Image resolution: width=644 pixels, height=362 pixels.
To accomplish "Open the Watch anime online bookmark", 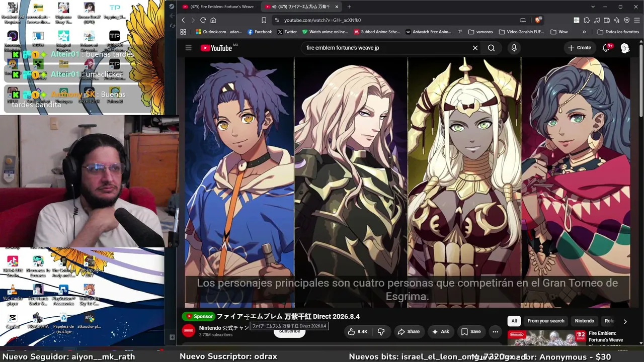I will (x=325, y=32).
